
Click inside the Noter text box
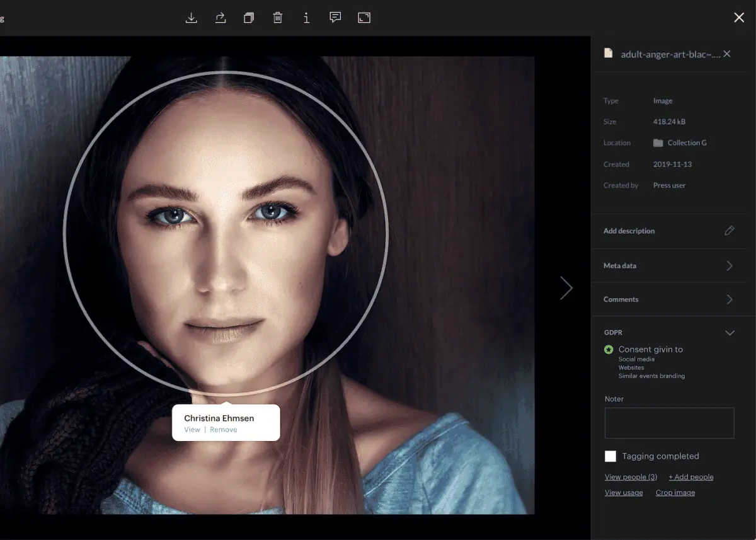click(x=669, y=423)
